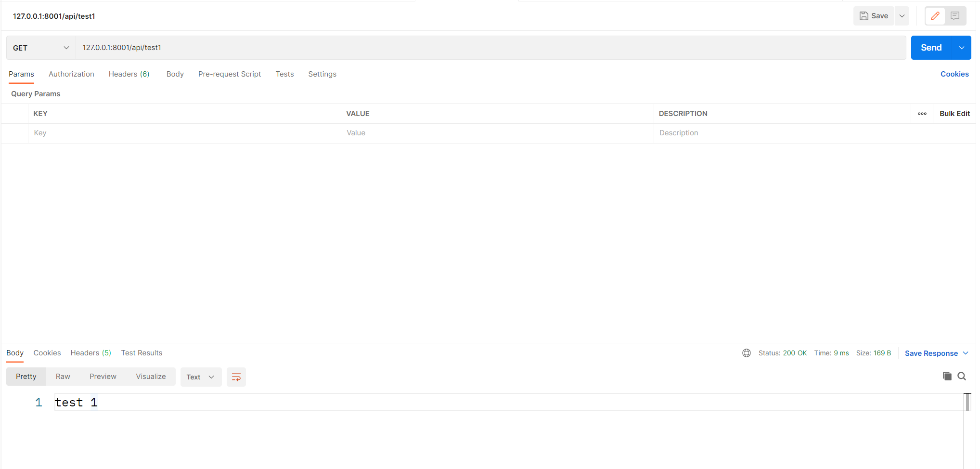The image size is (980, 469).
Task: Open the comments panel icon
Action: pyautogui.click(x=955, y=16)
